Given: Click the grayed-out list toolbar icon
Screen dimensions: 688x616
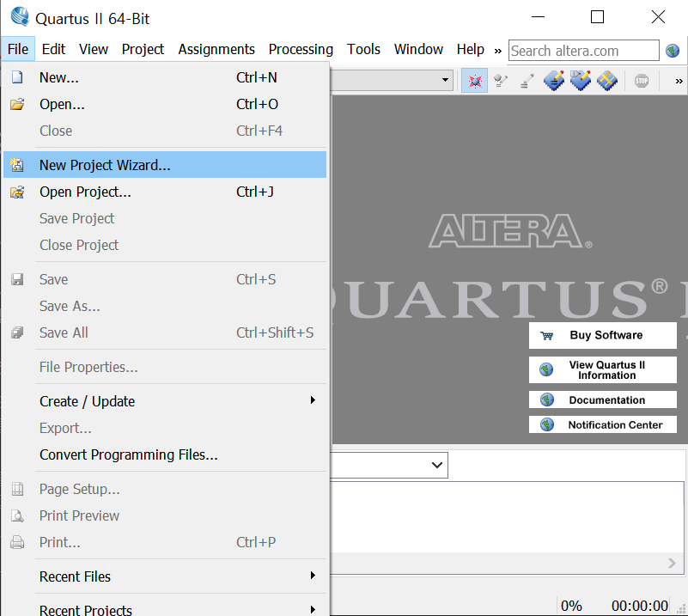Looking at the screenshot, I should click(501, 81).
